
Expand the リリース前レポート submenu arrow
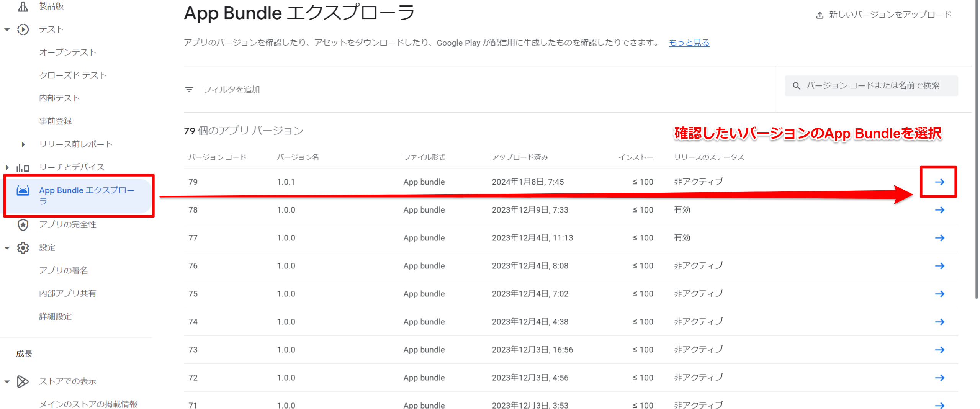coord(23,144)
